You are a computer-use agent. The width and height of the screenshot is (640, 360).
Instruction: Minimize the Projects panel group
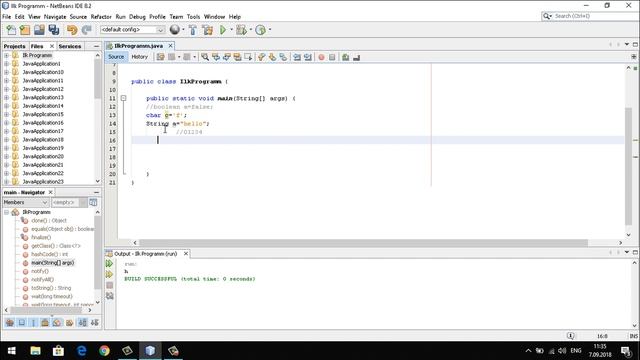(x=96, y=46)
